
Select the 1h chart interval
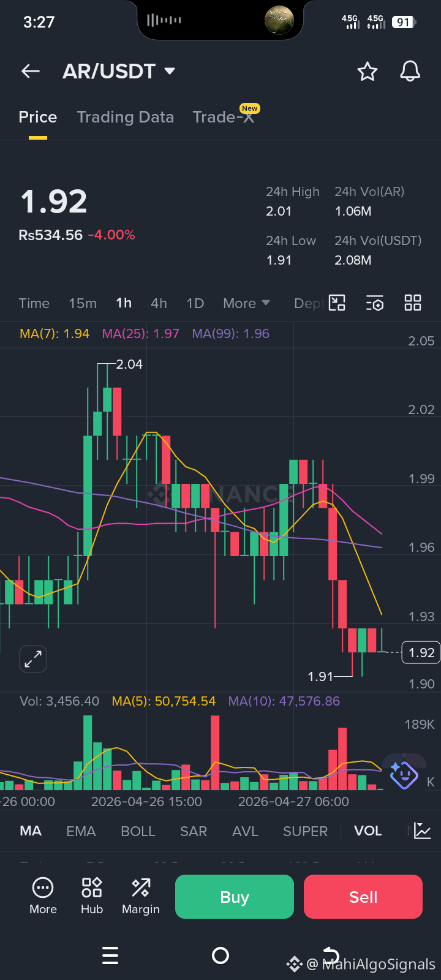click(x=124, y=303)
